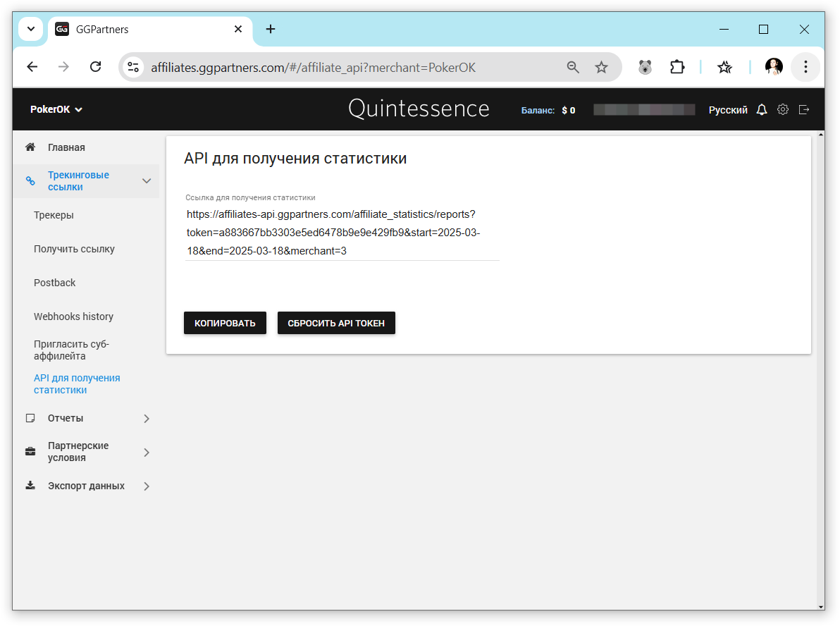Screen dimensions: 840x626
Task: Click Ссылка для получения статистики label
Action: 250,198
